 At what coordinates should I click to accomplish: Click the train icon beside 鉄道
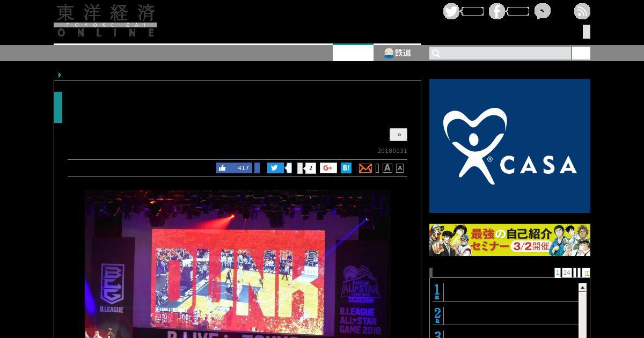[389, 53]
